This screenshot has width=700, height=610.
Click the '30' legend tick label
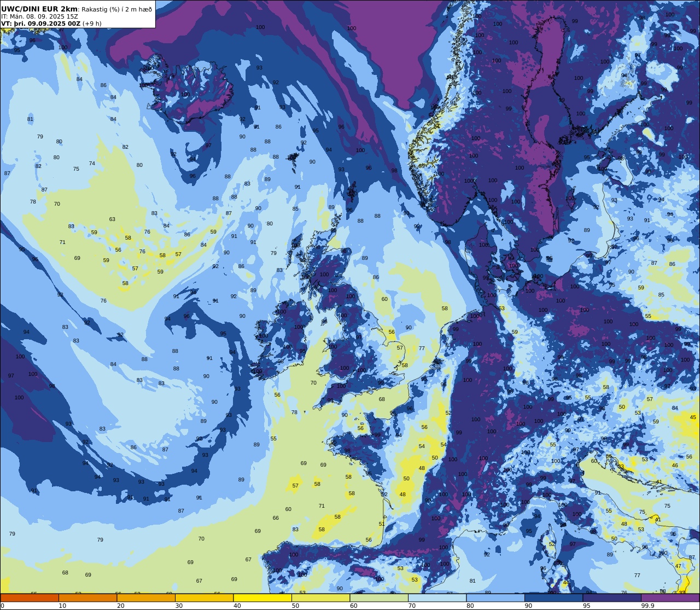[179, 606]
